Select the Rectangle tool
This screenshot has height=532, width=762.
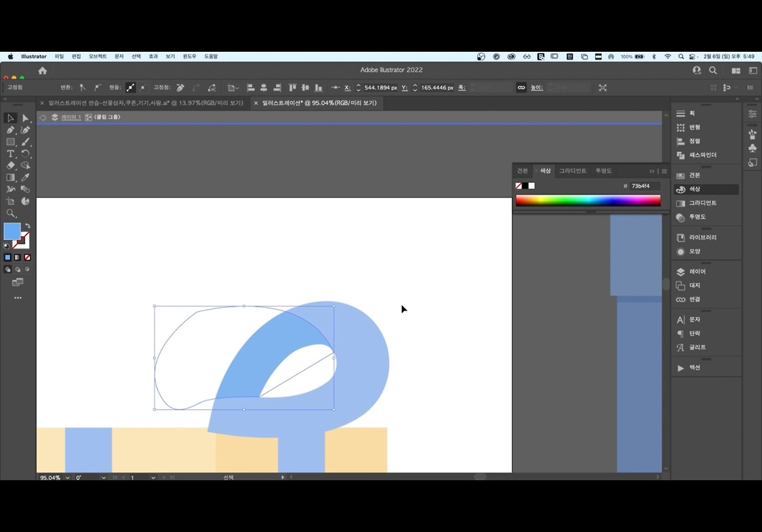point(10,142)
